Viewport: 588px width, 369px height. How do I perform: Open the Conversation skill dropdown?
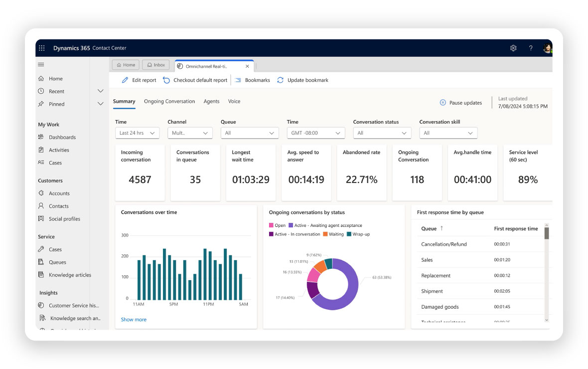coord(448,133)
